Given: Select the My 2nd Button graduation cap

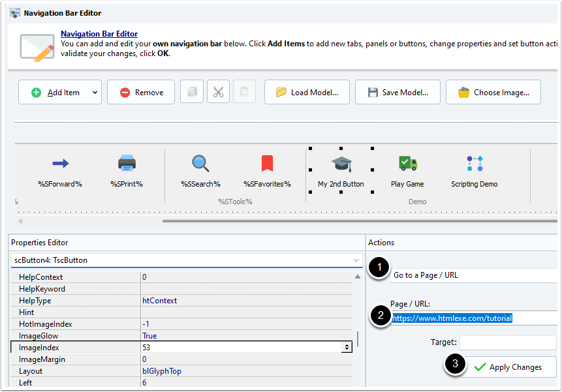Looking at the screenshot, I should pyautogui.click(x=341, y=164).
